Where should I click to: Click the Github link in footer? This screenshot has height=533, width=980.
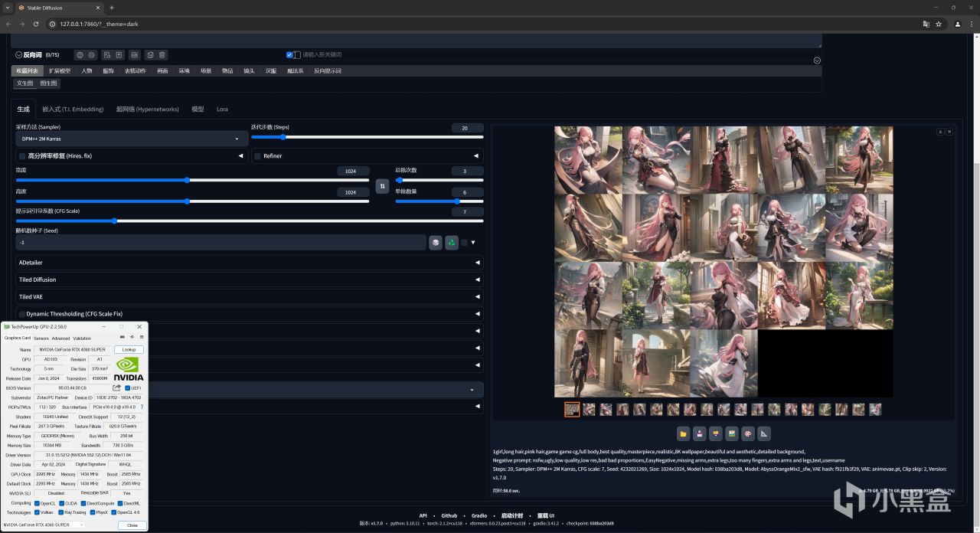point(449,515)
